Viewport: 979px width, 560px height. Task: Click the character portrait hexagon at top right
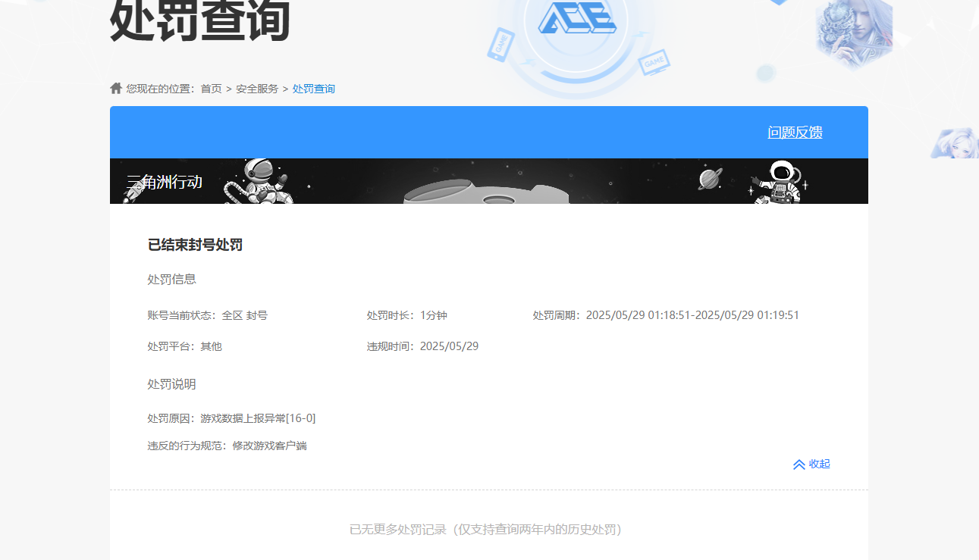pos(855,33)
